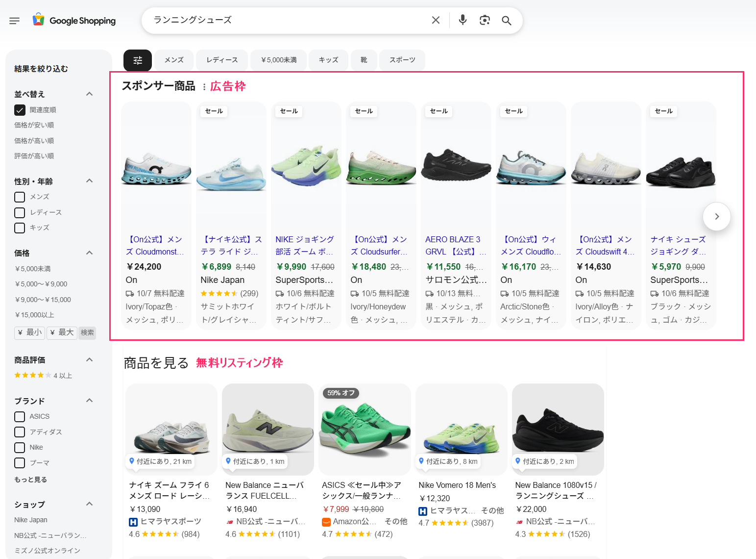Open the green ASICS shoe thumbnail

(365, 430)
